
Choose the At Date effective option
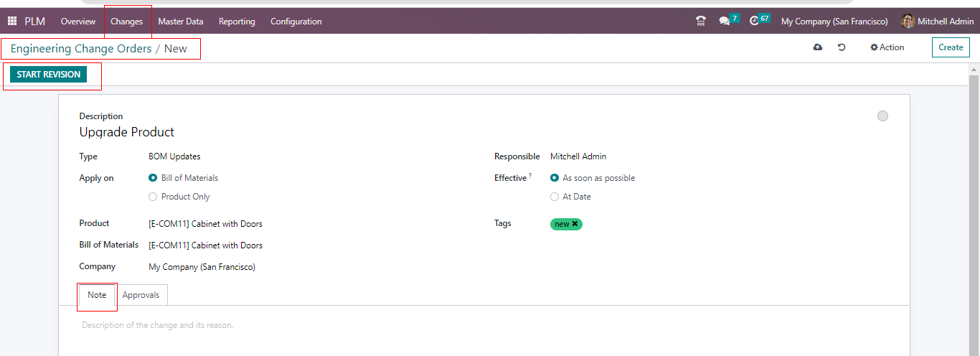point(555,197)
